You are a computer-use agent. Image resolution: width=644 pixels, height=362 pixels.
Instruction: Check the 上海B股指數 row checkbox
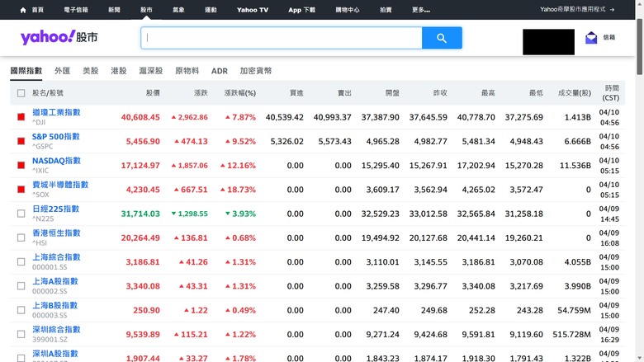[21, 310]
